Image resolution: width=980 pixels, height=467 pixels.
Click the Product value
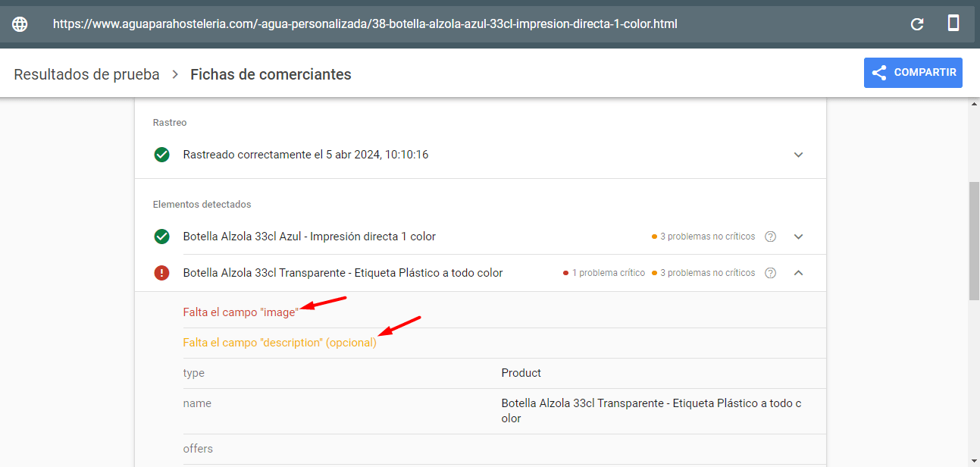click(x=521, y=373)
